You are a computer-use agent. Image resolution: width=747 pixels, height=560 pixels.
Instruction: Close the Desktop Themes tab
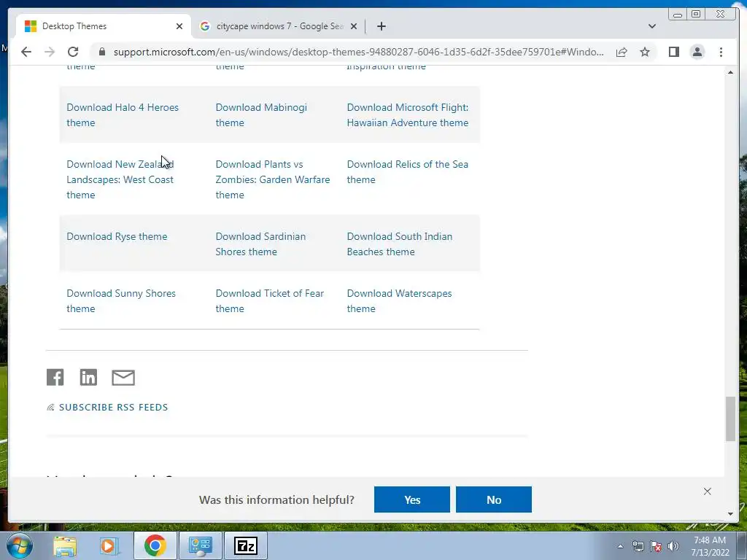click(x=179, y=26)
